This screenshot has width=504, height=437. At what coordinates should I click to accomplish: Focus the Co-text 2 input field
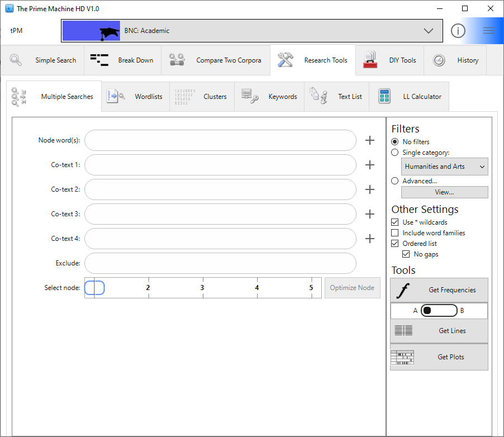[x=220, y=189]
